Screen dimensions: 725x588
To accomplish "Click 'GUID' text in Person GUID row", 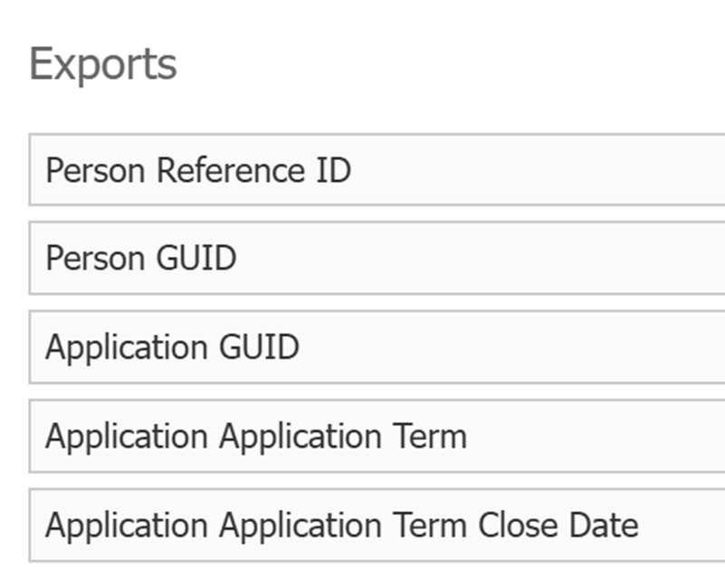I will 196,259.
